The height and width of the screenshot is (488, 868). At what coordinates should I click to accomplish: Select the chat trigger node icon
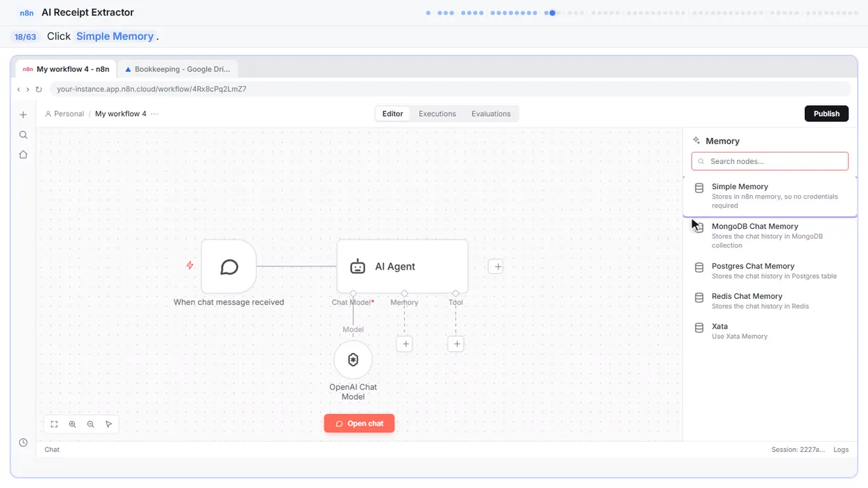pyautogui.click(x=229, y=266)
